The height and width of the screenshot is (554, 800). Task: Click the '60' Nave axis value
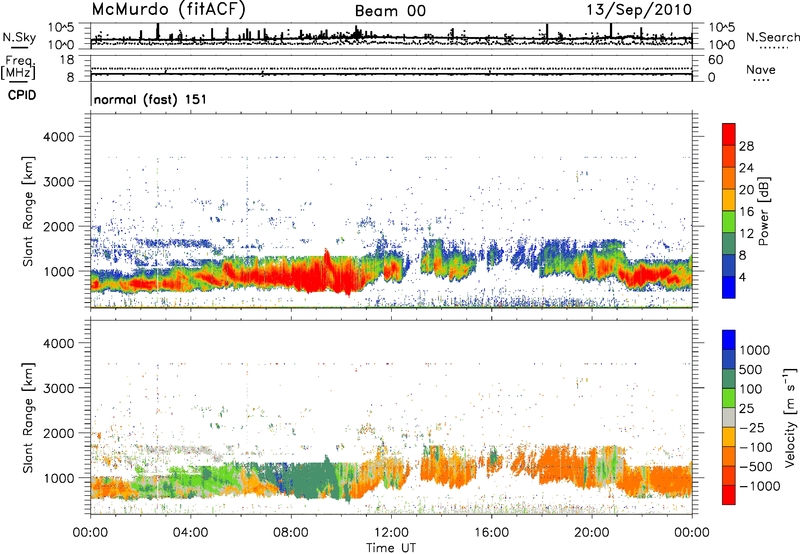click(x=715, y=60)
